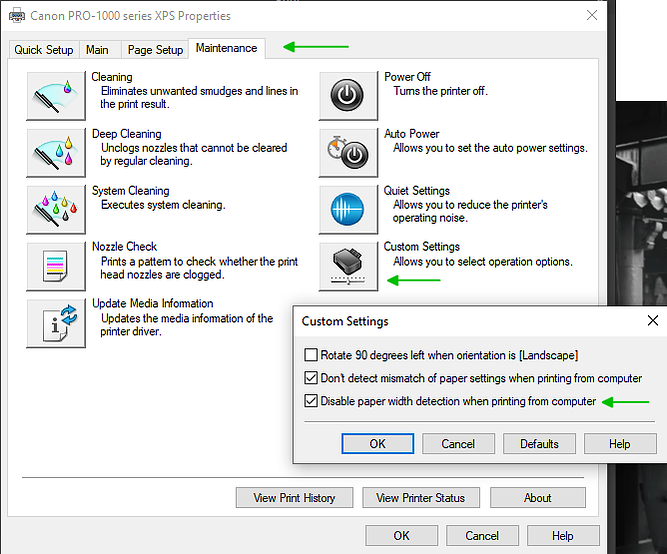This screenshot has height=554, width=667.
Task: Open Custom Settings printer icon
Action: pyautogui.click(x=348, y=266)
